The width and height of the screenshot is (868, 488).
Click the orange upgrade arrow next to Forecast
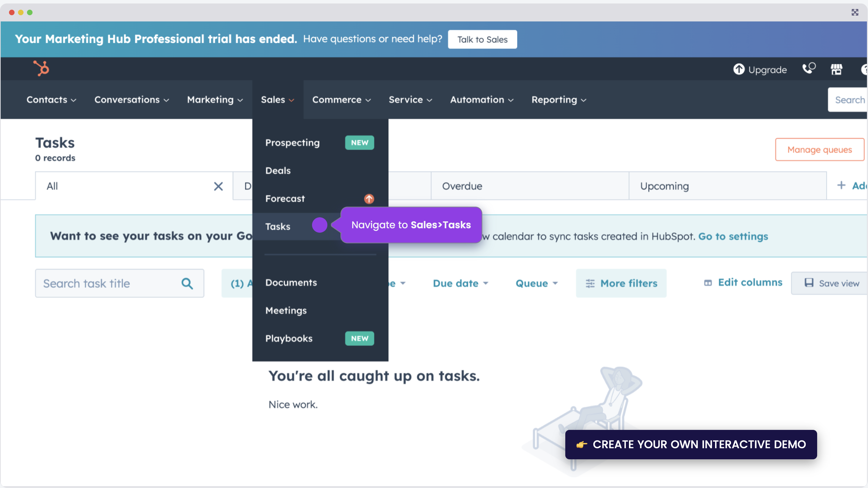[369, 199]
